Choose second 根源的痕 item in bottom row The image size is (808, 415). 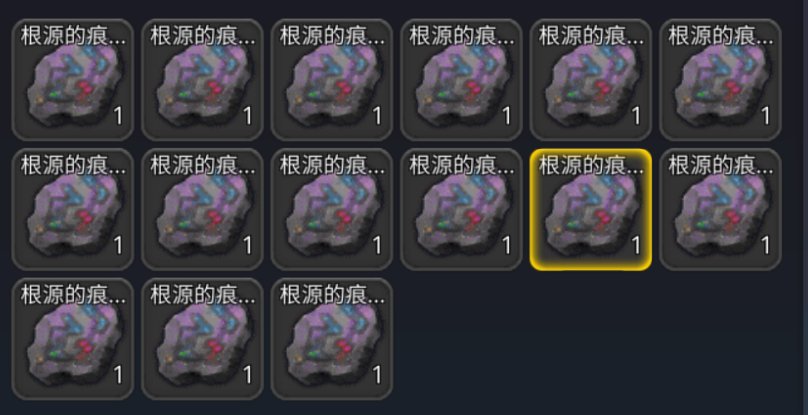202,339
